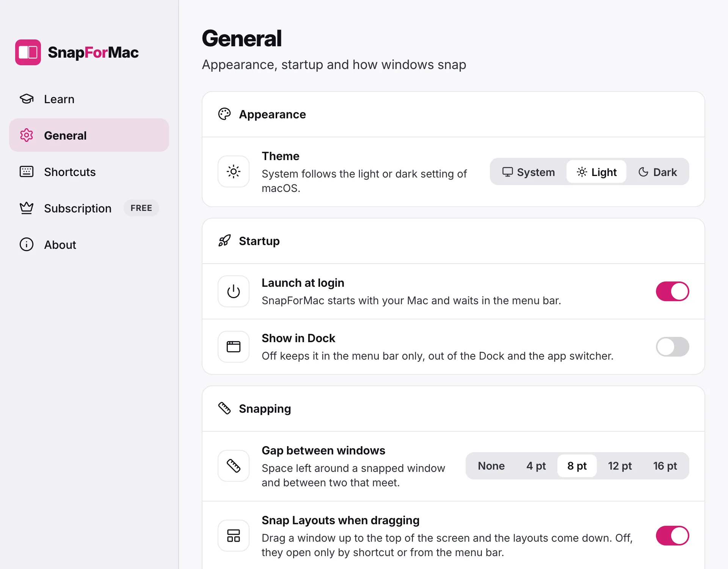This screenshot has height=569, width=728.
Task: Enable the Show in Dock toggle
Action: (673, 347)
